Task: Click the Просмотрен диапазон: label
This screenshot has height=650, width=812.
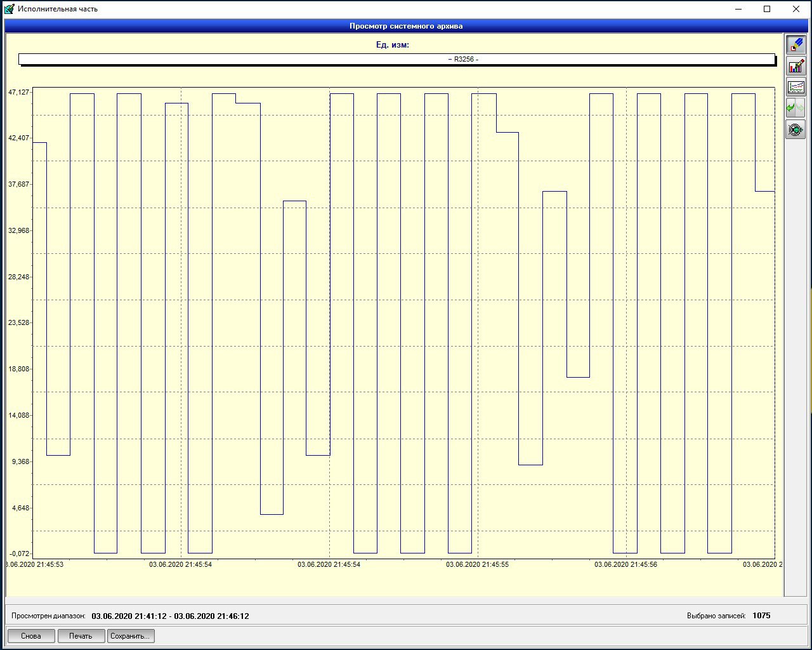Action: pos(48,616)
